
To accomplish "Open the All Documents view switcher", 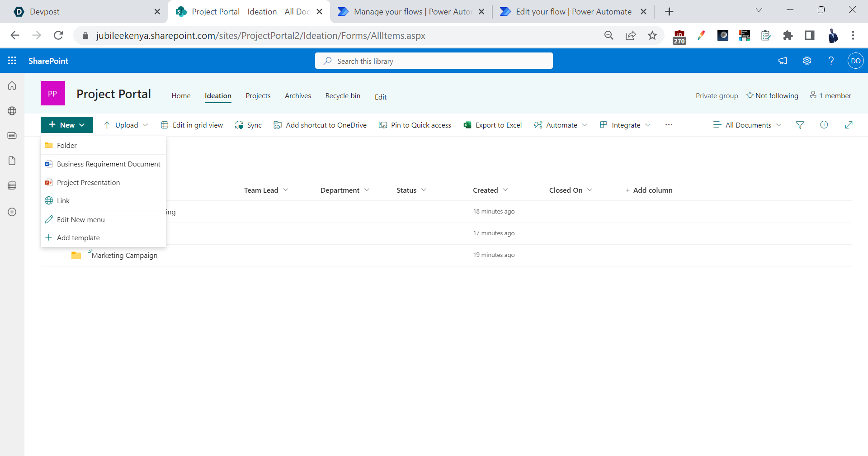I will click(747, 125).
